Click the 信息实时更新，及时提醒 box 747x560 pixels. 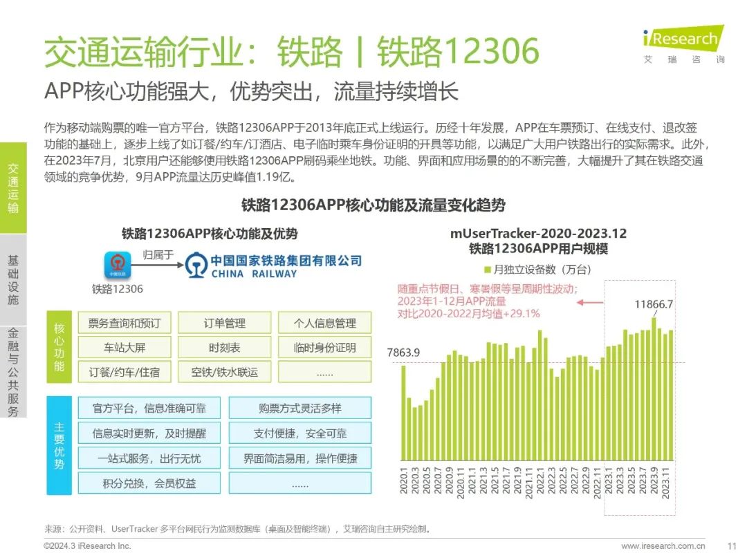point(149,433)
